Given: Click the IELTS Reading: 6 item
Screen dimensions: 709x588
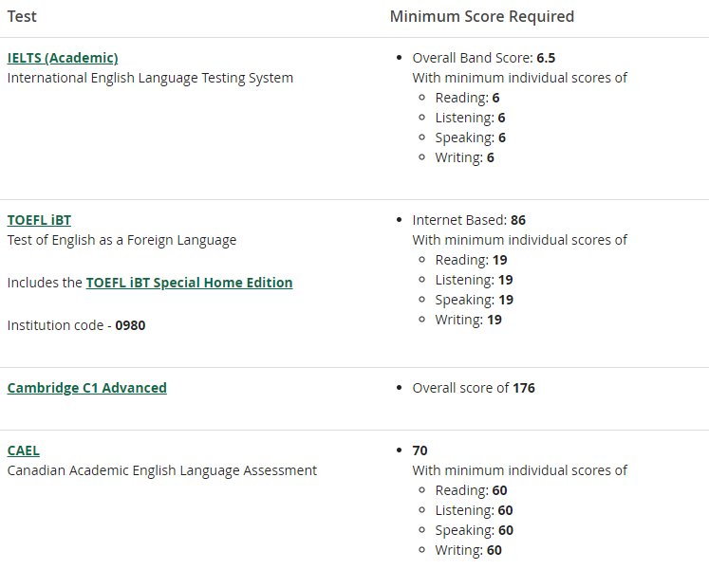Looking at the screenshot, I should pyautogui.click(x=467, y=98).
